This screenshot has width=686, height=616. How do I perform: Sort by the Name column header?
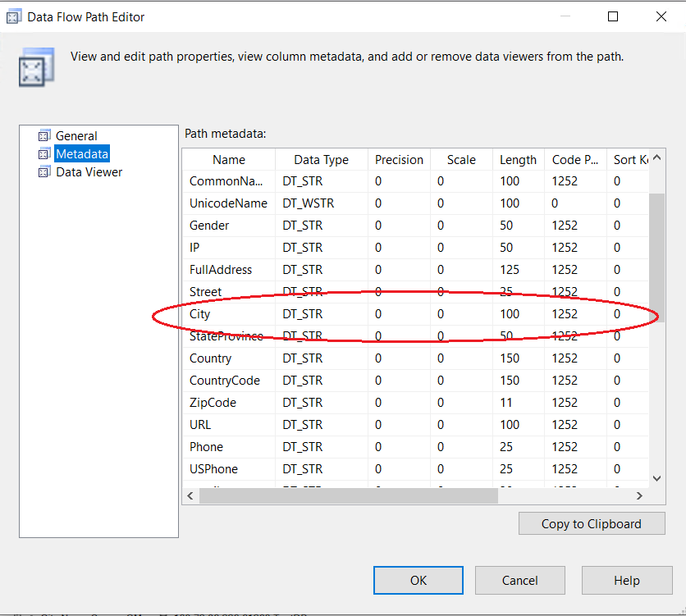point(229,160)
